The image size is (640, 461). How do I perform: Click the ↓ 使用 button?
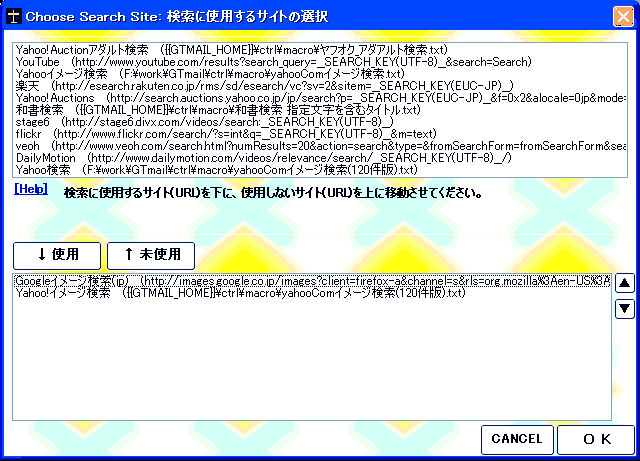pos(57,256)
